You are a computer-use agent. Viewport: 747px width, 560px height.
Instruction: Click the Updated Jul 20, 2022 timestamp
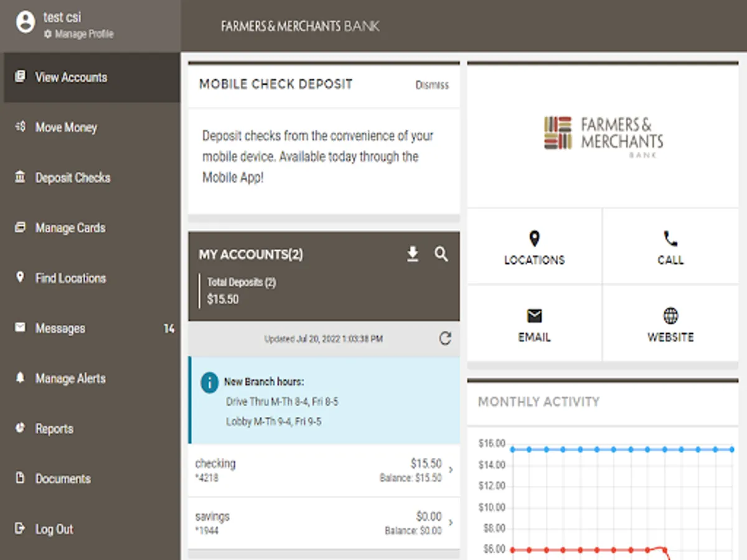click(324, 339)
